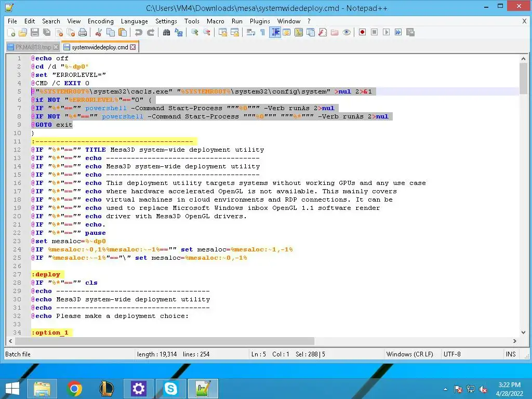Open the Replace toolbar icon
The image size is (532, 399).
point(179,32)
